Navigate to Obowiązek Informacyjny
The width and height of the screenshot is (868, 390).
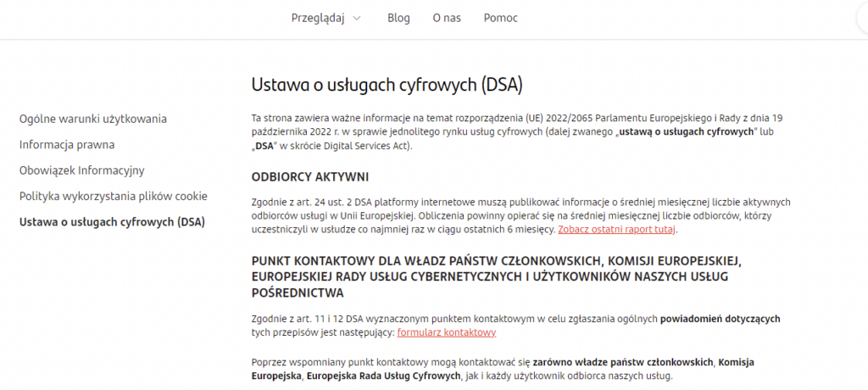tap(82, 170)
